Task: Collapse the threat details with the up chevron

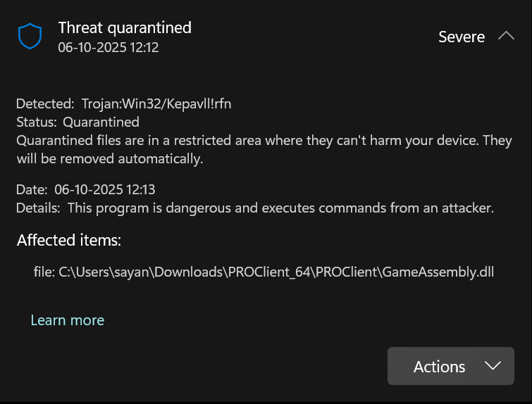Action: pyautogui.click(x=506, y=36)
